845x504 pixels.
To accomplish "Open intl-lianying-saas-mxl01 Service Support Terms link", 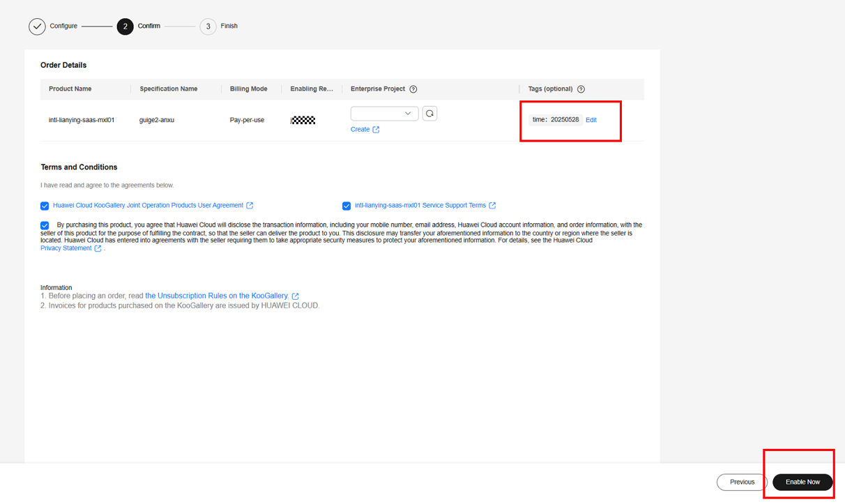I will tap(420, 206).
